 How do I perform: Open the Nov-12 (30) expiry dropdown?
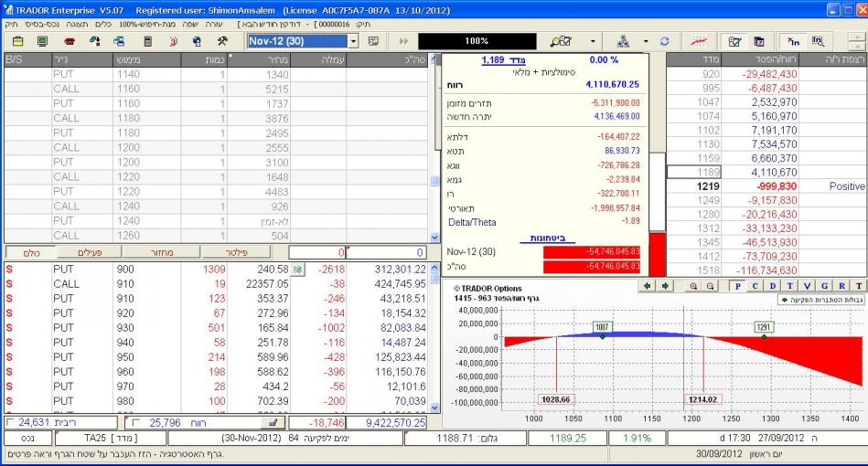tap(354, 42)
